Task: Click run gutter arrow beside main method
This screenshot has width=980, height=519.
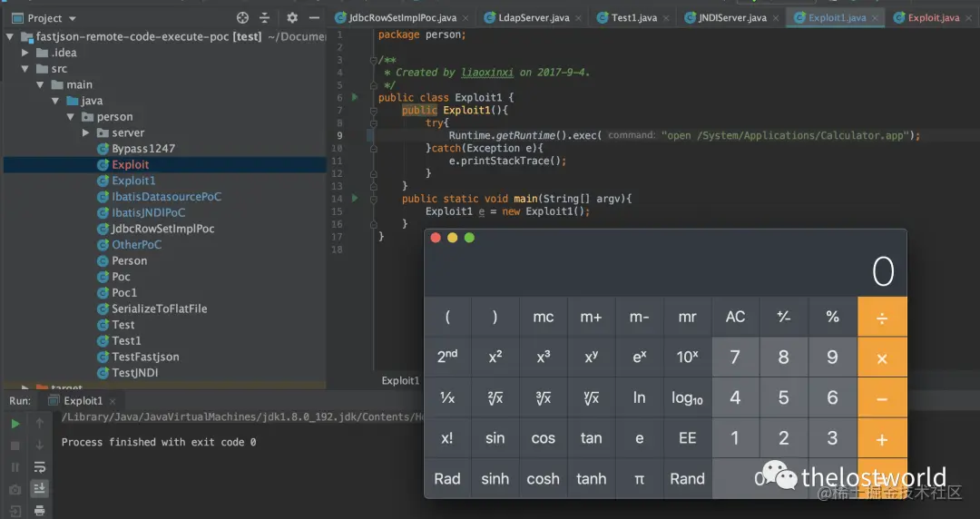Action: click(355, 198)
